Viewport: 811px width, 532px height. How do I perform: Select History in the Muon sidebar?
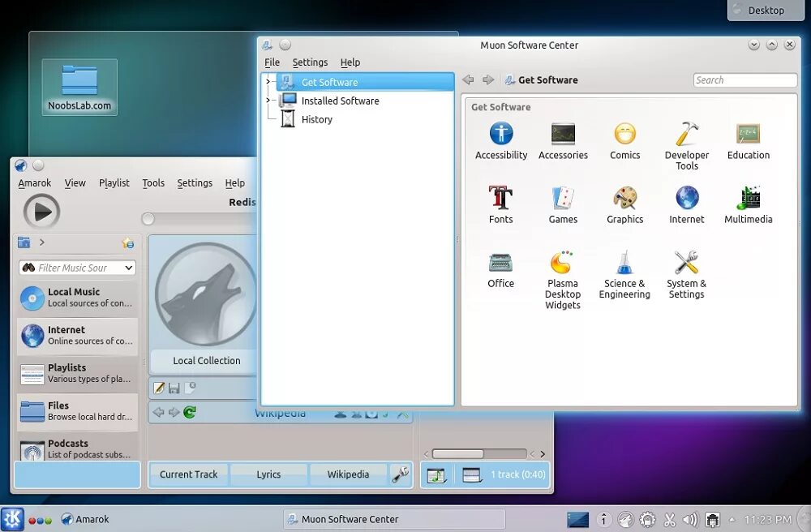(x=316, y=119)
